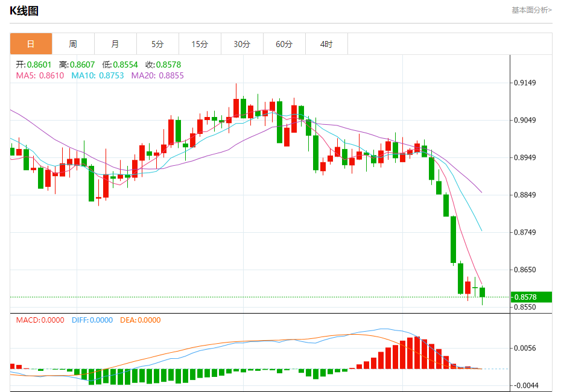Click the MA10: 0.8753 label
This screenshot has width=561, height=392.
98,75
